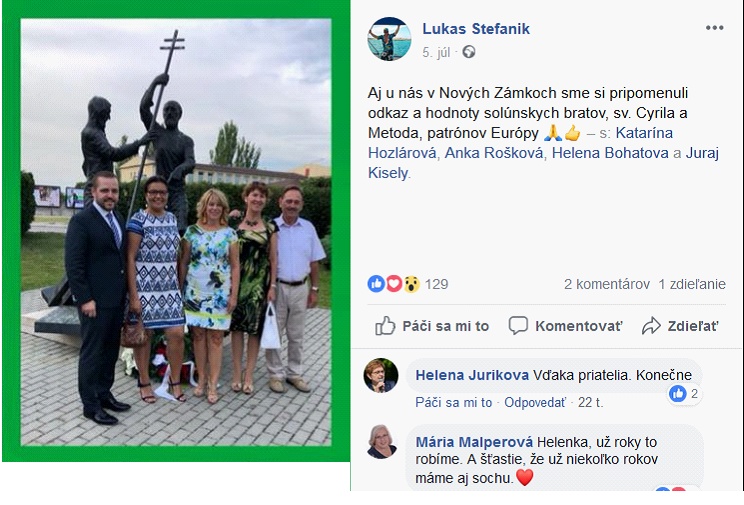The height and width of the screenshot is (505, 744).
Task: Click the Wow emoji reaction icon
Action: tap(412, 284)
